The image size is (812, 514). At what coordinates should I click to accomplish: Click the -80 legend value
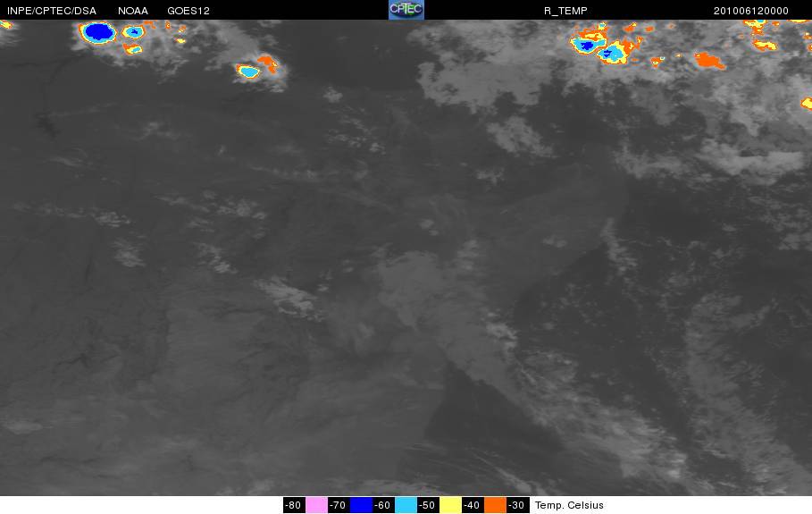293,505
